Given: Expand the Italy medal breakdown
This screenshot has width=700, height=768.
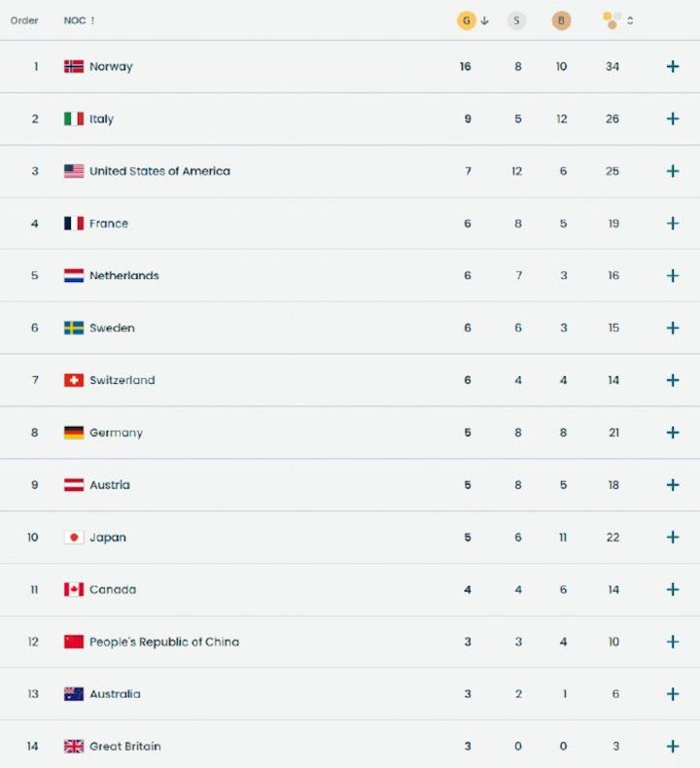Looking at the screenshot, I should point(672,119).
